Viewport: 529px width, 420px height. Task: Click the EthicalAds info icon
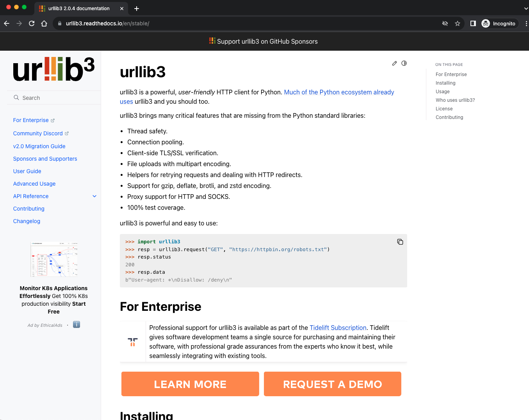point(77,324)
